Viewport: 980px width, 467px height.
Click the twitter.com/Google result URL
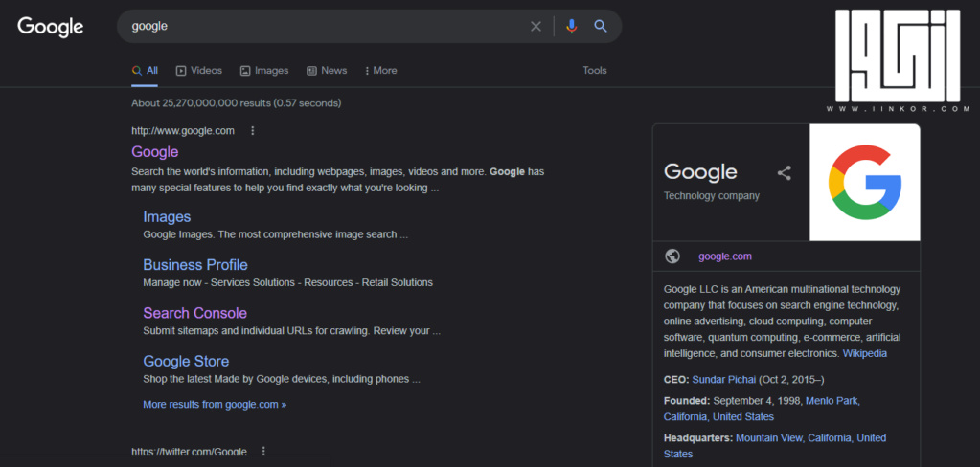[x=189, y=451]
